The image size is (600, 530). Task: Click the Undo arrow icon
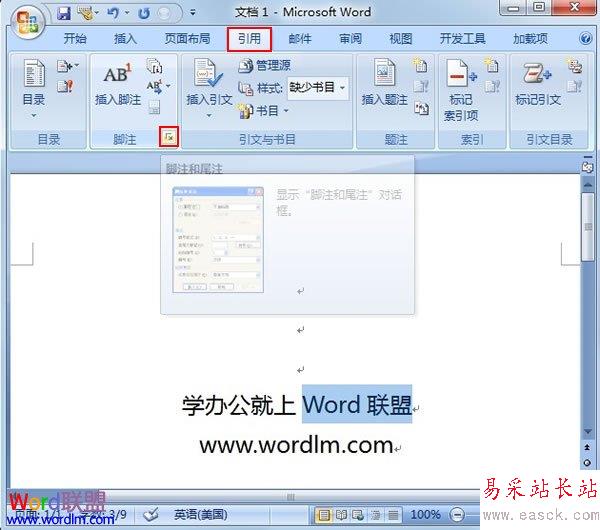point(113,13)
